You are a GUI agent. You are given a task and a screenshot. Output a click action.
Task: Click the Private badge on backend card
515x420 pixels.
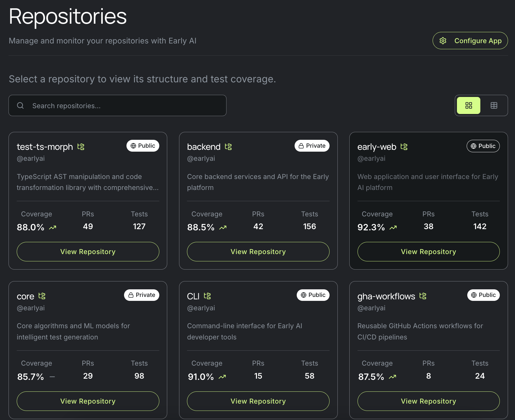[312, 146]
